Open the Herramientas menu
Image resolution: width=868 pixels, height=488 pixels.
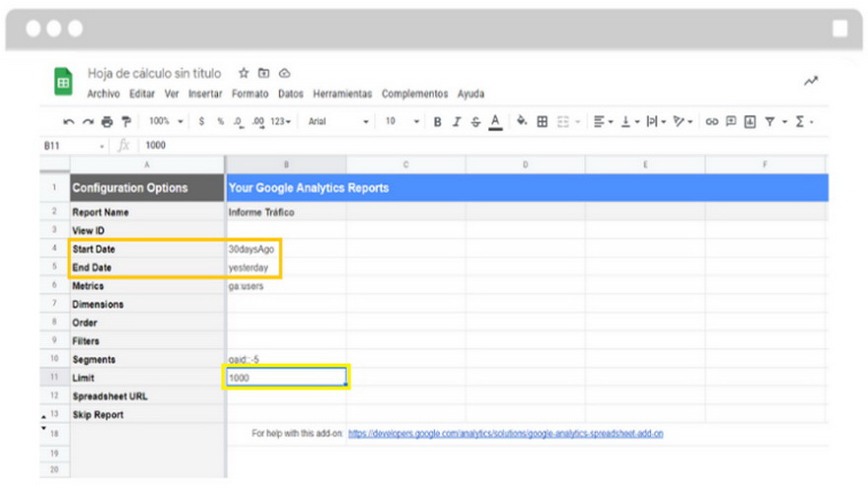pyautogui.click(x=342, y=94)
